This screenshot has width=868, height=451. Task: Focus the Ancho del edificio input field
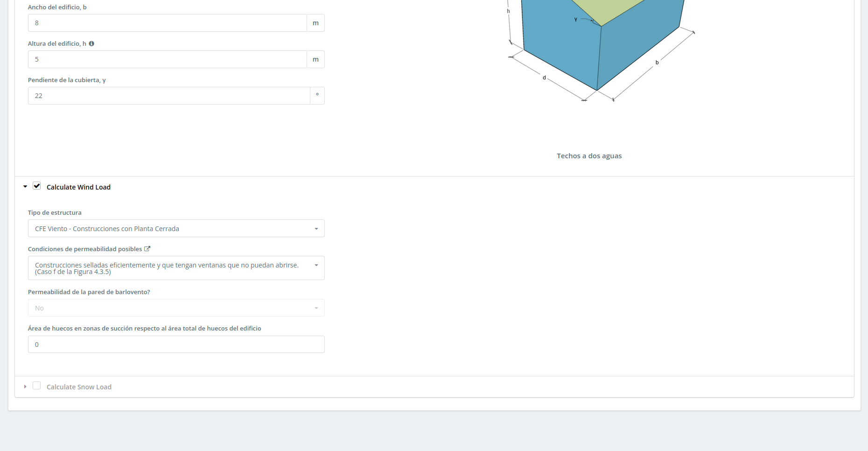click(167, 23)
